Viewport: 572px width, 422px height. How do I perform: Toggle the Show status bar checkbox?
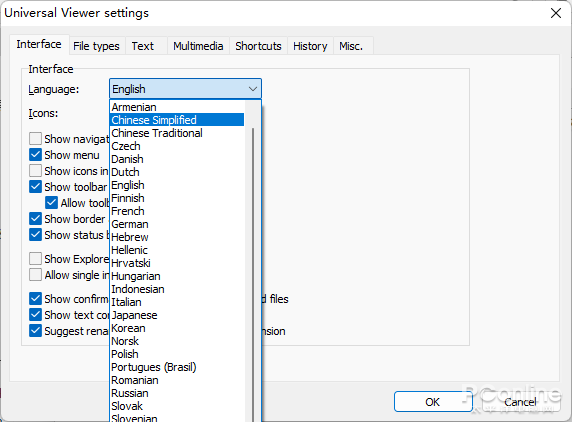35,235
